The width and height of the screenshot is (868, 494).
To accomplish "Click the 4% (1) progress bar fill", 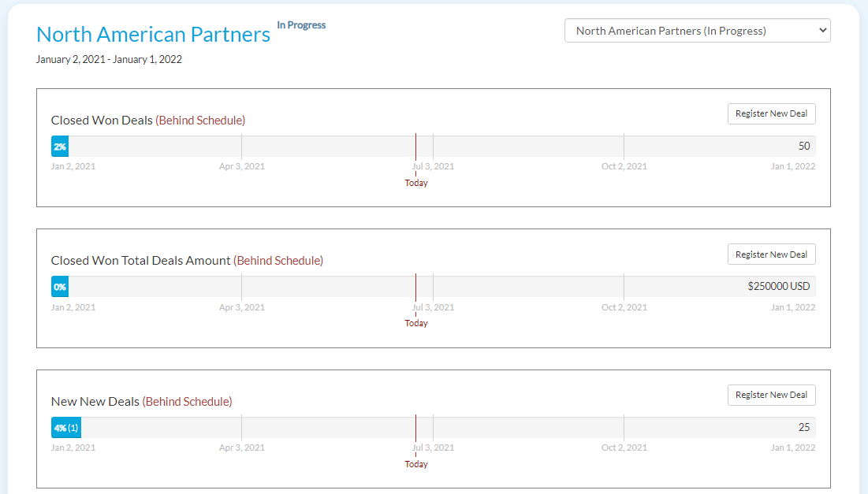I will point(66,428).
